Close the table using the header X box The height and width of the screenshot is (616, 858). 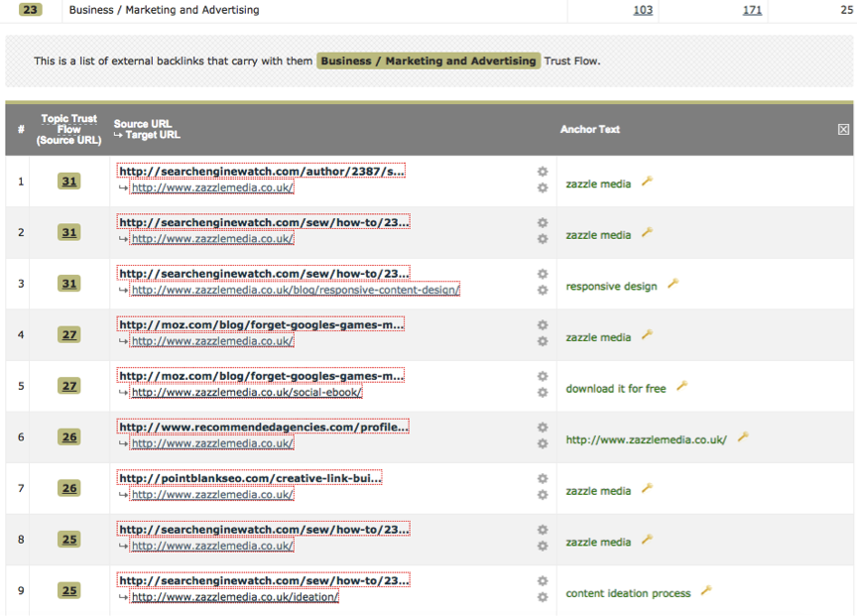point(843,129)
